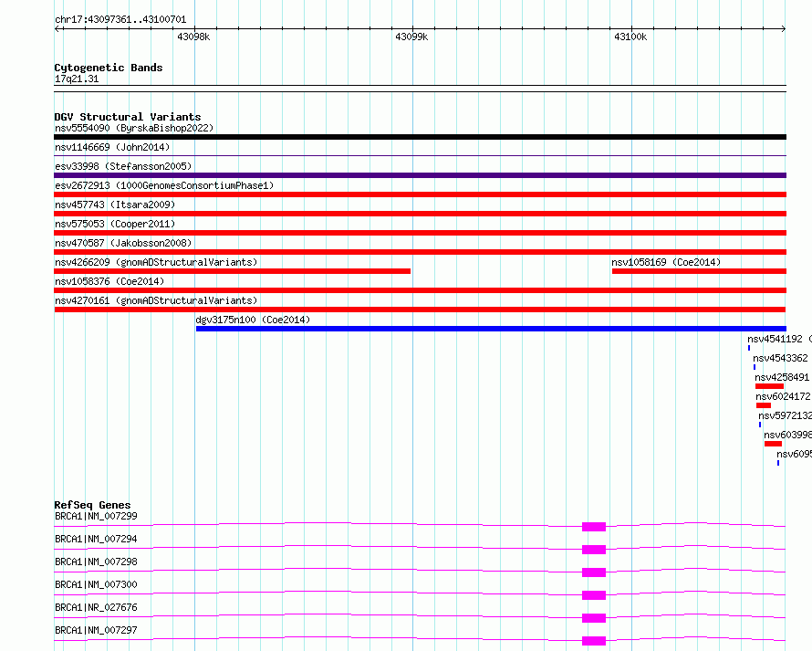This screenshot has width=812, height=651.
Task: Click the 43100k ruler label
Action: coord(630,37)
